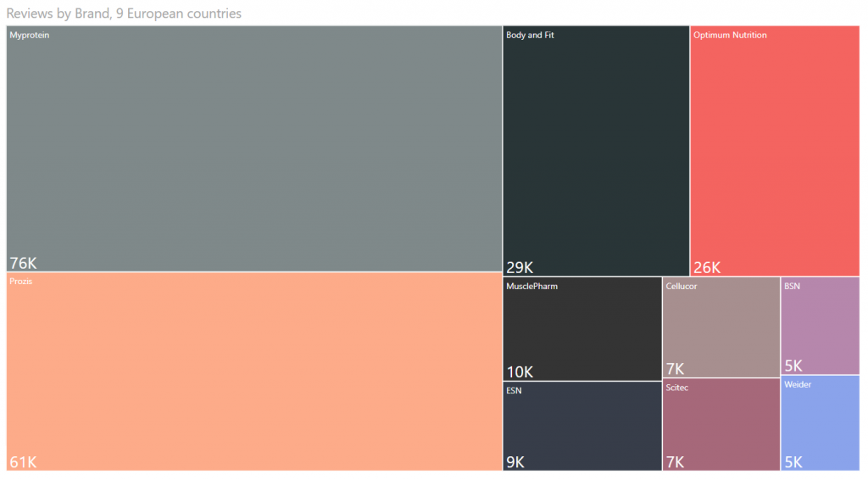Click the Body and Fit label text

530,35
